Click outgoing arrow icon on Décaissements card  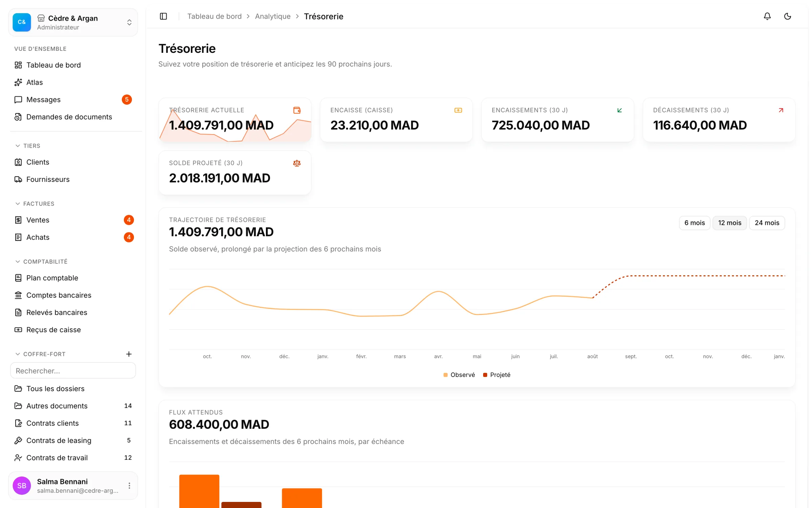pyautogui.click(x=781, y=110)
